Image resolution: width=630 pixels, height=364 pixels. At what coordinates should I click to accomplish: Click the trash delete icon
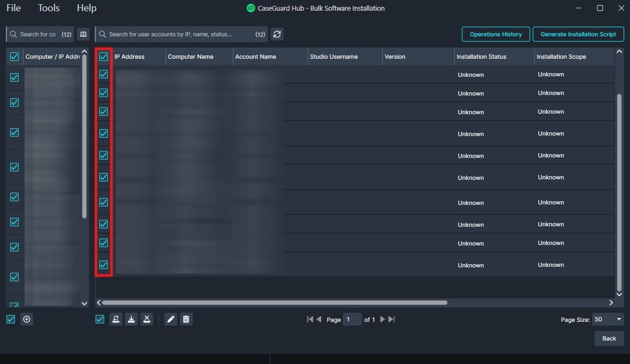pyautogui.click(x=186, y=319)
